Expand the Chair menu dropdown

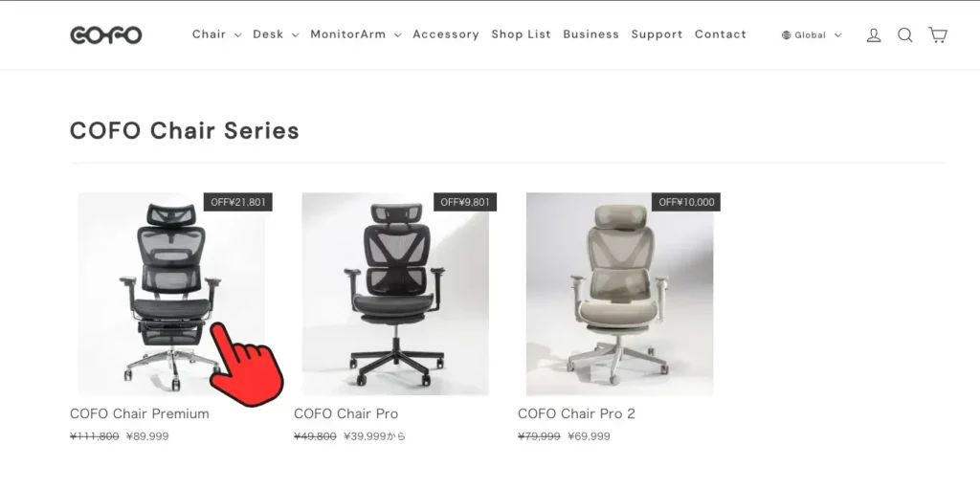[x=216, y=34]
